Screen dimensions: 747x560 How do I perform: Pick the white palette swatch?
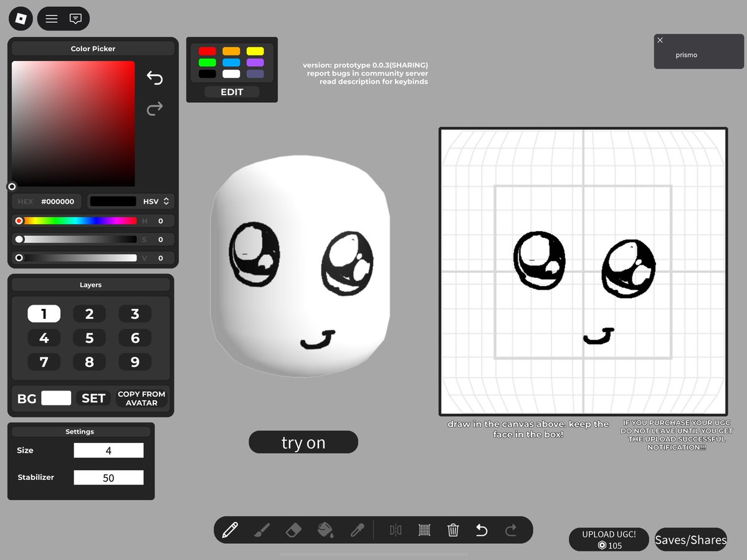tap(231, 74)
